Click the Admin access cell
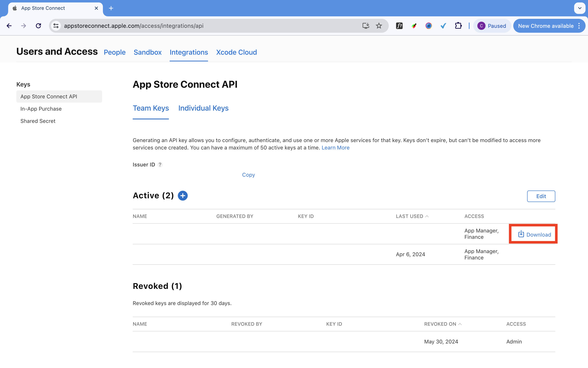588x368 pixels. (x=514, y=341)
